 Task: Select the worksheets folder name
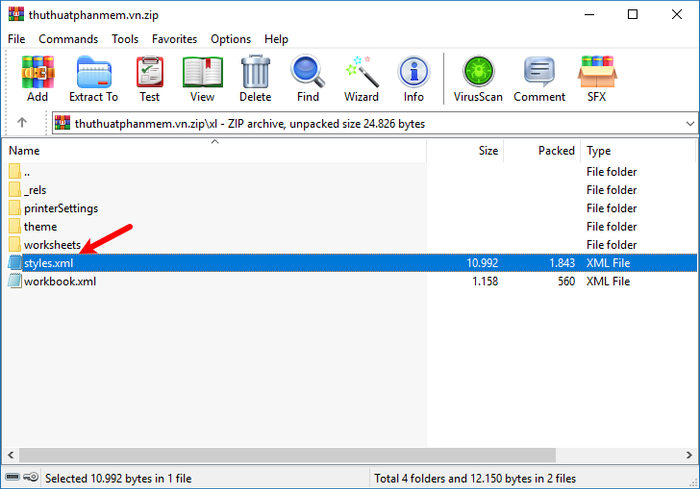pyautogui.click(x=52, y=245)
